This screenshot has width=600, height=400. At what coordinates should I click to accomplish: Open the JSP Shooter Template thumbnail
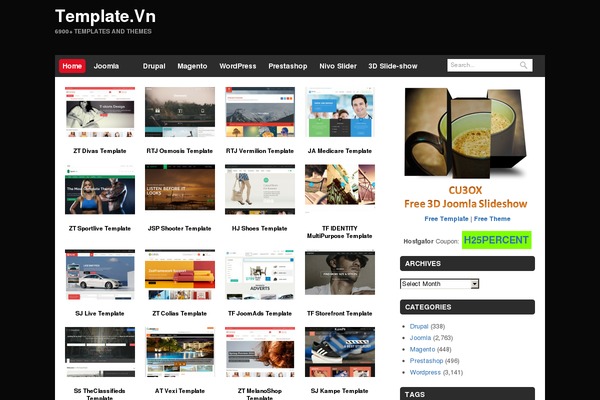180,187
